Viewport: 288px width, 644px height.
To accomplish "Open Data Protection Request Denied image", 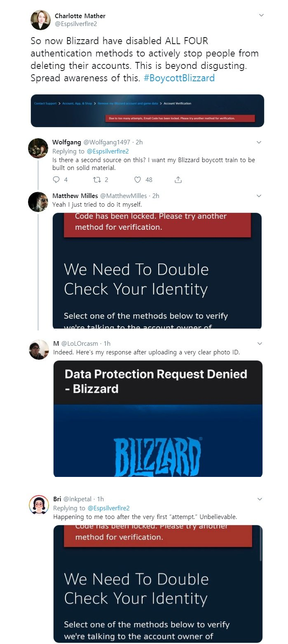I will [158, 419].
